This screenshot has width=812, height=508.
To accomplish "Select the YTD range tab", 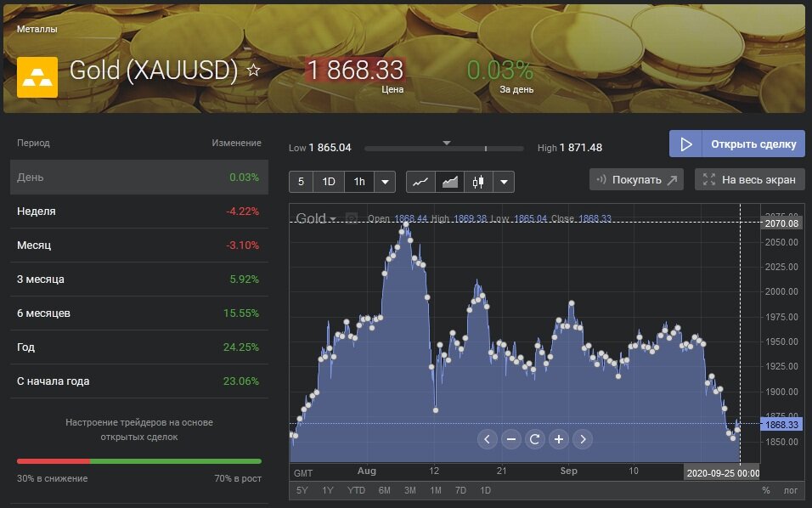I will pos(357,490).
